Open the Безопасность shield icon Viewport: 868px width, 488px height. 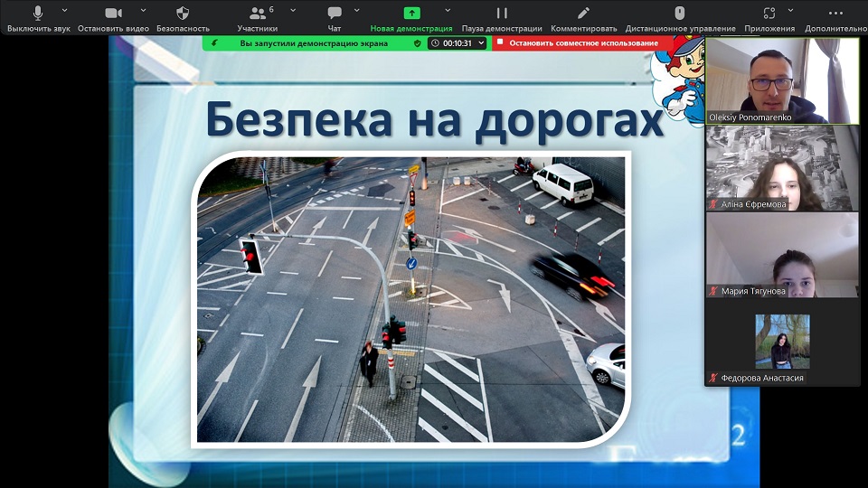(183, 14)
